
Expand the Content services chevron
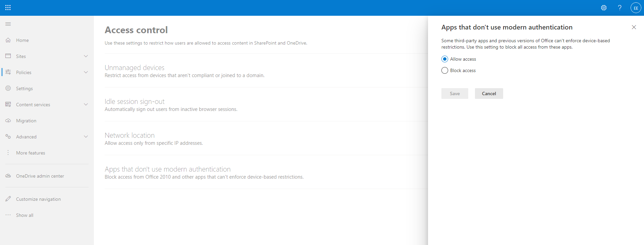86,105
